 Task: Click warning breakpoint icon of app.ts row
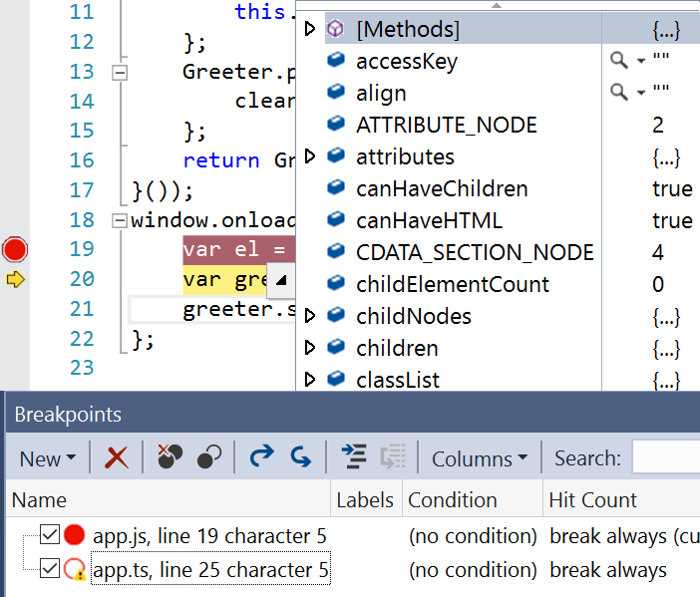pyautogui.click(x=75, y=569)
